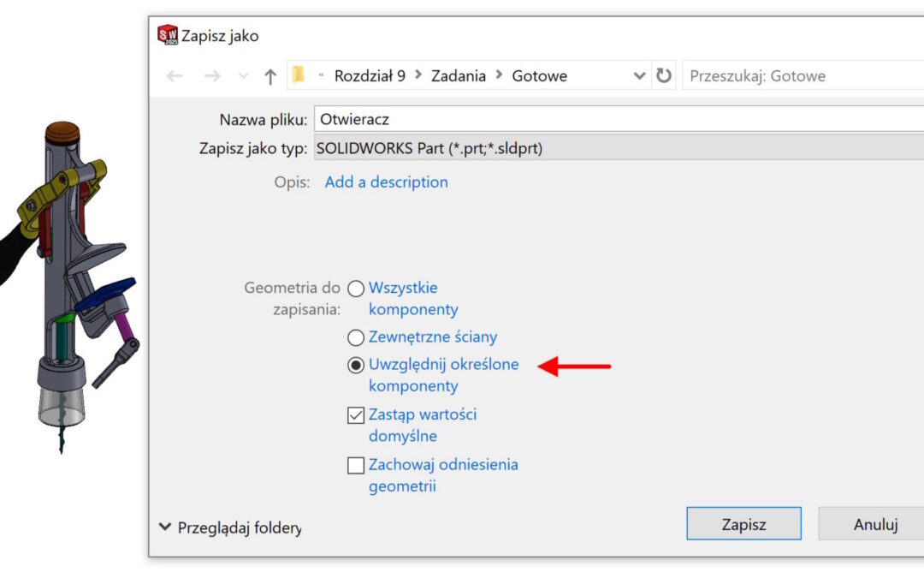Viewport: 924px width, 578px height.
Task: Click the Nazwa pliku text field
Action: 618,119
